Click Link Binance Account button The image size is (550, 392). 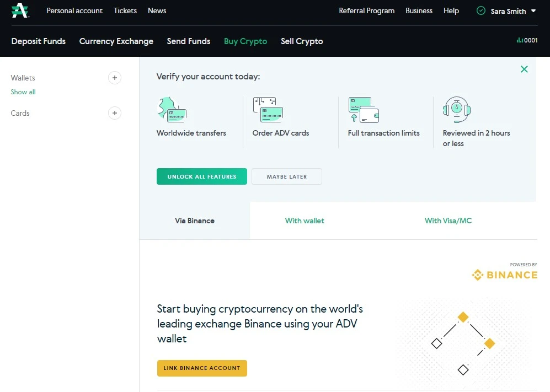pos(202,368)
